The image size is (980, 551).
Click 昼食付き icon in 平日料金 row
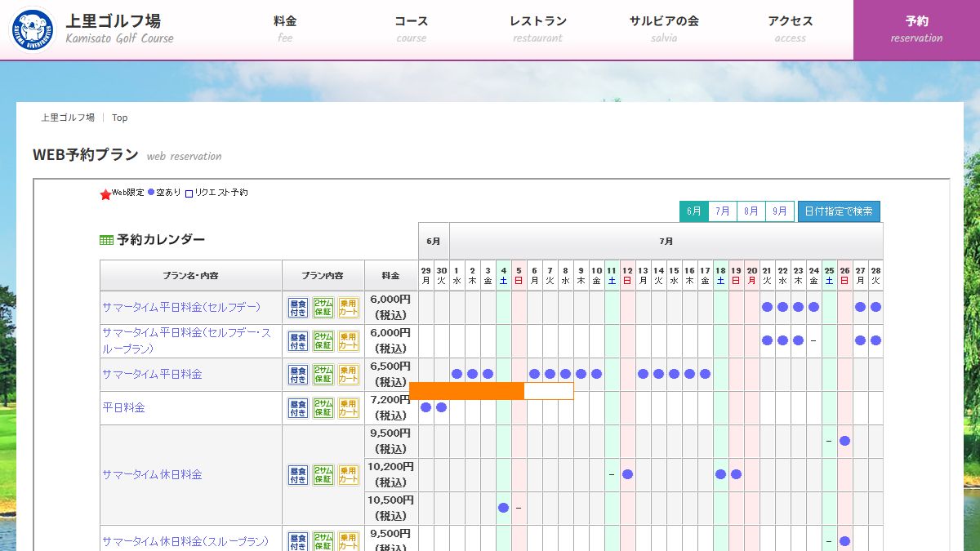click(298, 408)
